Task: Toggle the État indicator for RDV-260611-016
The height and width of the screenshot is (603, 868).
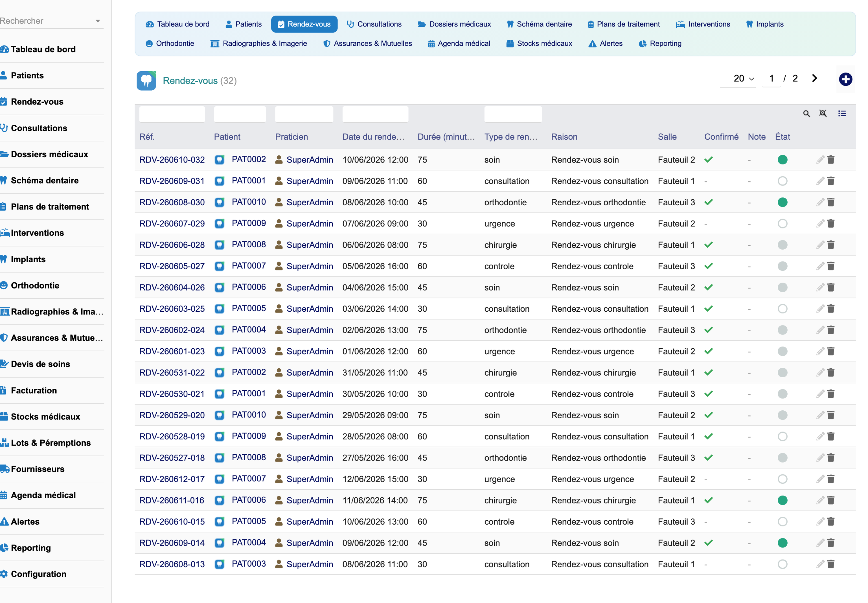Action: [782, 500]
